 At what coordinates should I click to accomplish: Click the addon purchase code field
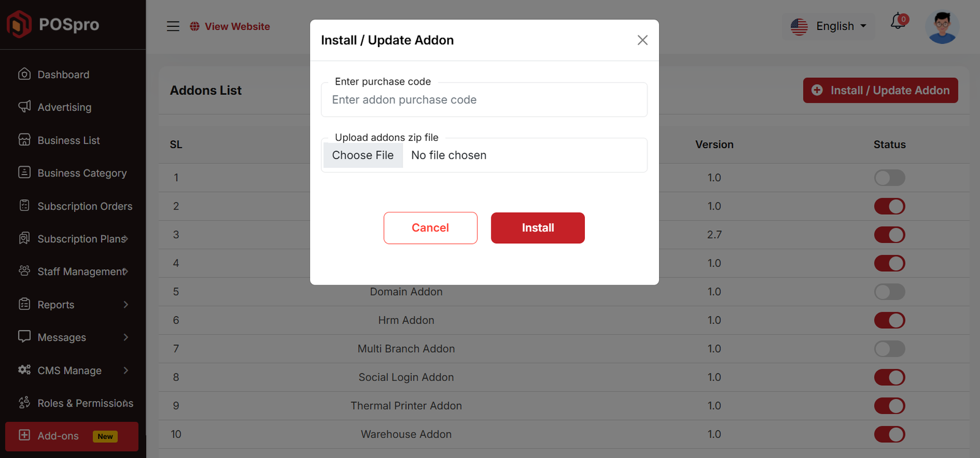tap(484, 100)
